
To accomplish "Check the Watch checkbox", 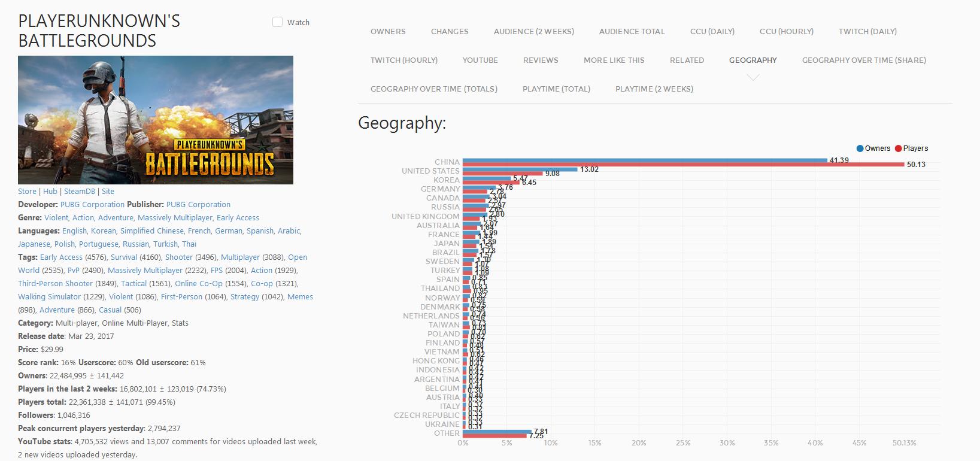I will [277, 22].
